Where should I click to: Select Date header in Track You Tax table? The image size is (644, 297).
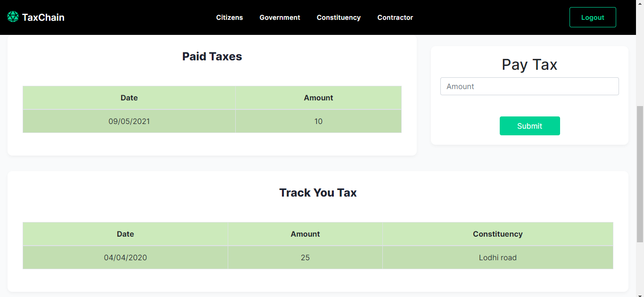[x=125, y=234]
